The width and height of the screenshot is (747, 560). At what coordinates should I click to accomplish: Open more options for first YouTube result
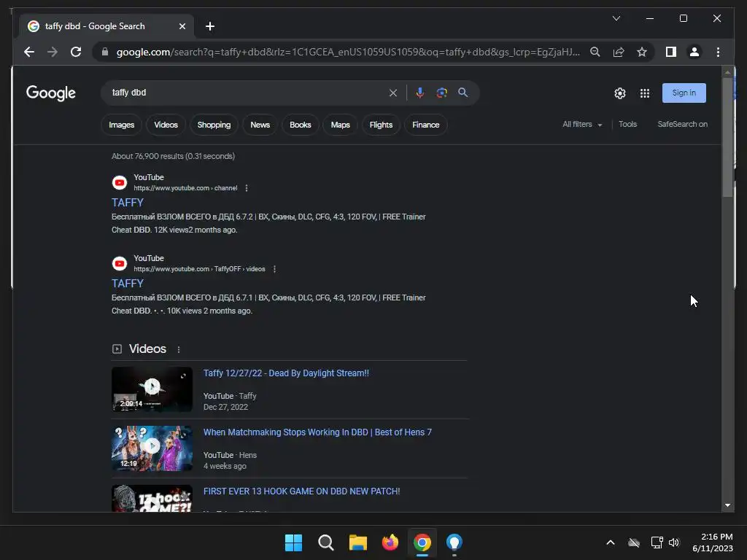point(247,188)
